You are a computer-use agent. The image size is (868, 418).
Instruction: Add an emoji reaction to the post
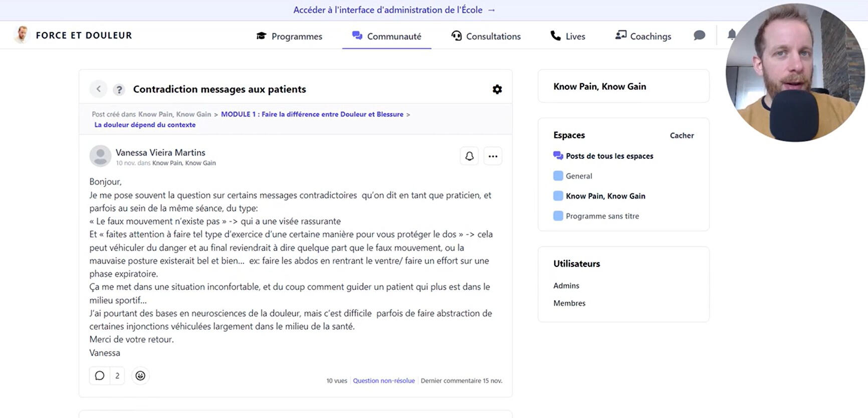point(140,375)
